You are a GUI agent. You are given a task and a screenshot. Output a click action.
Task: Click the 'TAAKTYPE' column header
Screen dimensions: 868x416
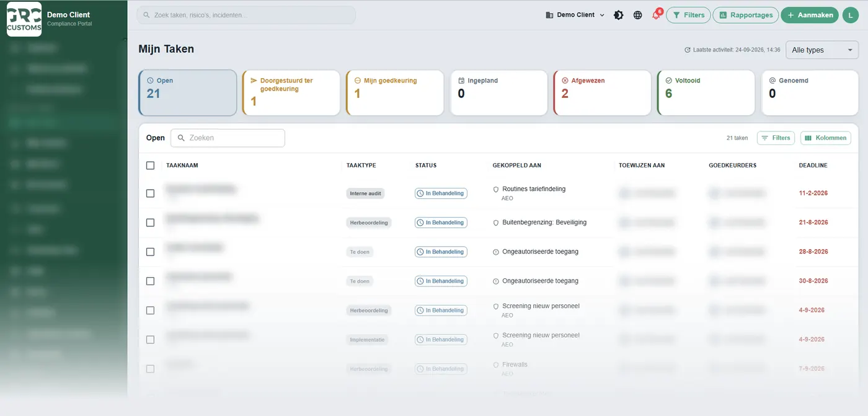(x=361, y=166)
